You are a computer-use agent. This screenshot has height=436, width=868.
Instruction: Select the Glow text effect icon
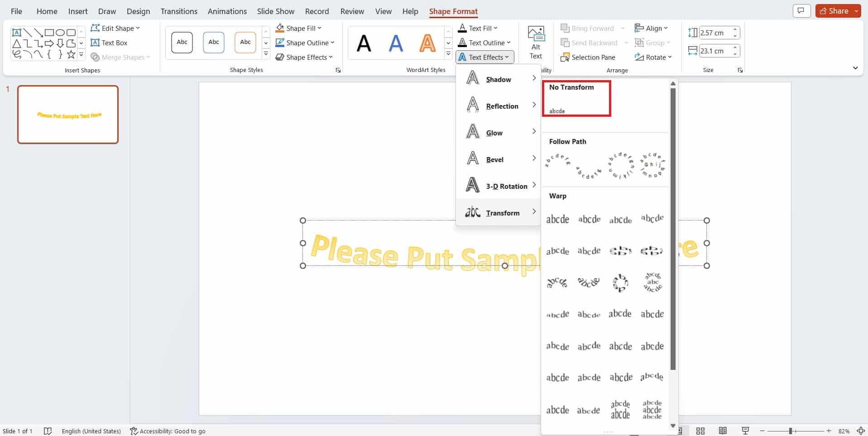[x=472, y=131]
